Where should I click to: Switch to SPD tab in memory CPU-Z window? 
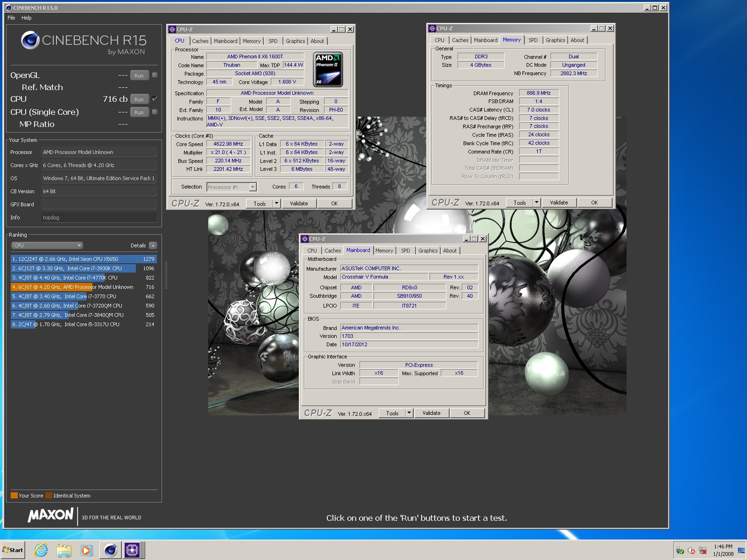[x=533, y=40]
